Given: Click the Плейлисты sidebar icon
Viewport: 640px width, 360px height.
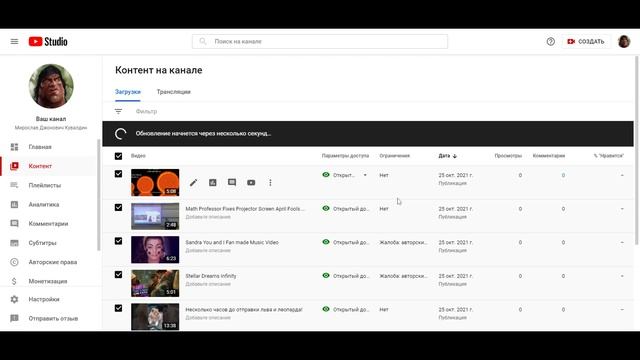Looking at the screenshot, I should coord(14,185).
